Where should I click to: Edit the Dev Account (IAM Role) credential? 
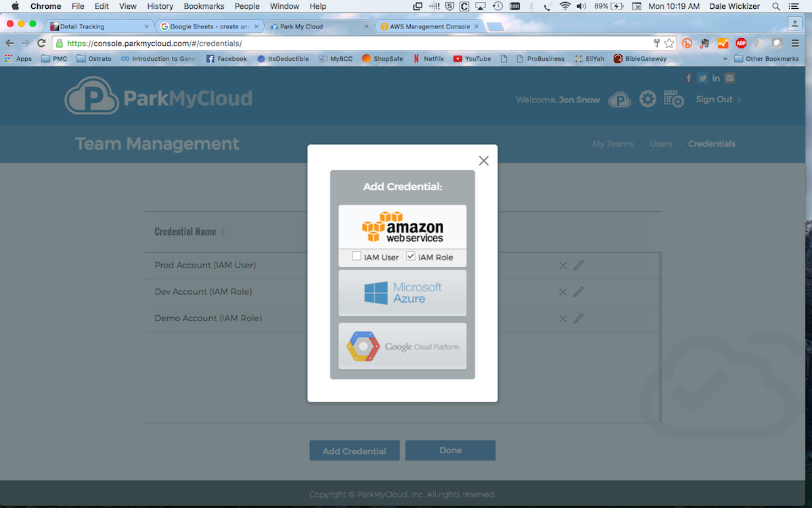[x=578, y=292]
